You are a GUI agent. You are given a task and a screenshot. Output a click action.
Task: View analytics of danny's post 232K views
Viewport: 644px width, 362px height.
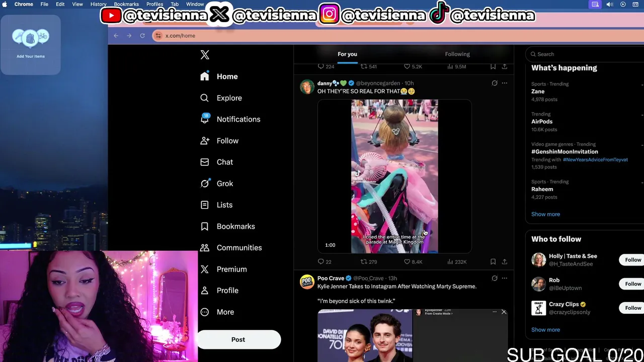tap(457, 261)
